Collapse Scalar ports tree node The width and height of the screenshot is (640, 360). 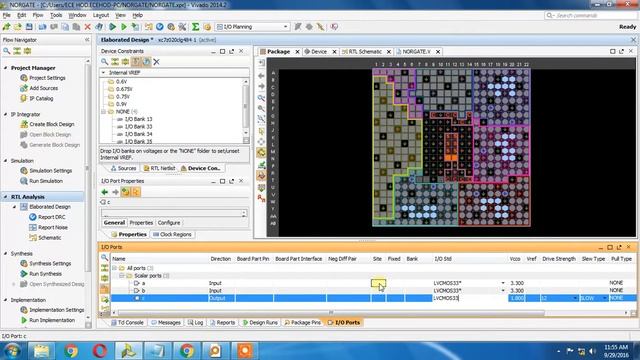122,276
